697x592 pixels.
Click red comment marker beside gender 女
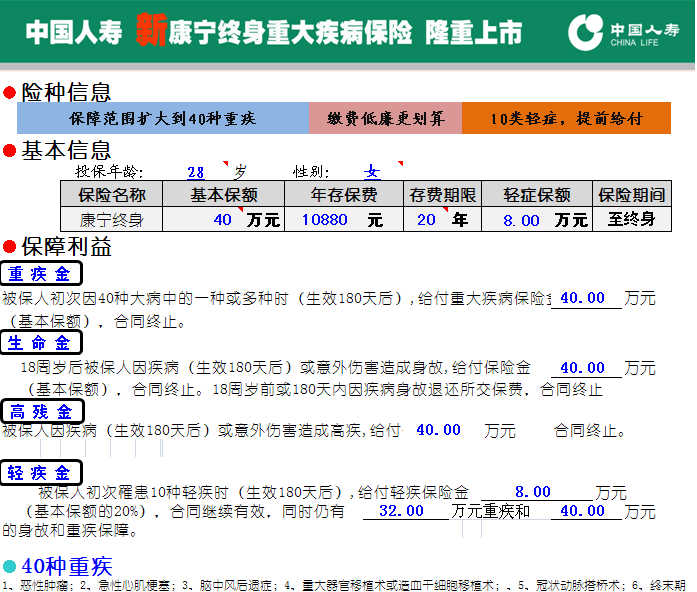[x=401, y=164]
